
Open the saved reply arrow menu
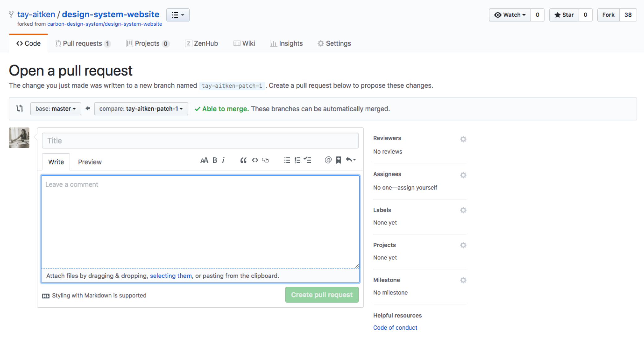(x=351, y=160)
